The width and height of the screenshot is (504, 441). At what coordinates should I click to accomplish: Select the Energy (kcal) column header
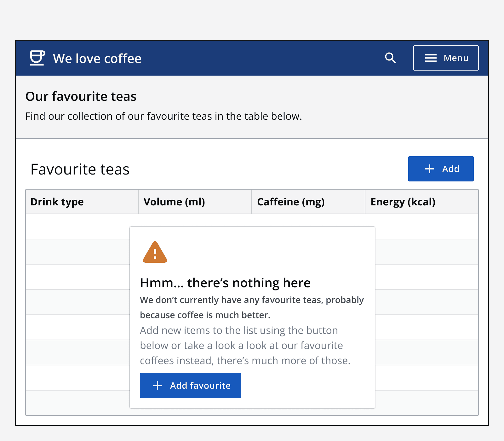[x=403, y=202]
